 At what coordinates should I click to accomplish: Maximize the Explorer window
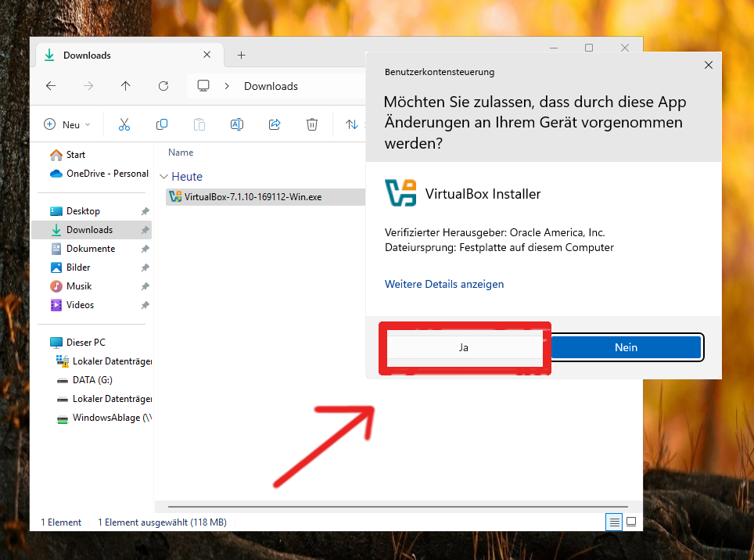(x=589, y=48)
